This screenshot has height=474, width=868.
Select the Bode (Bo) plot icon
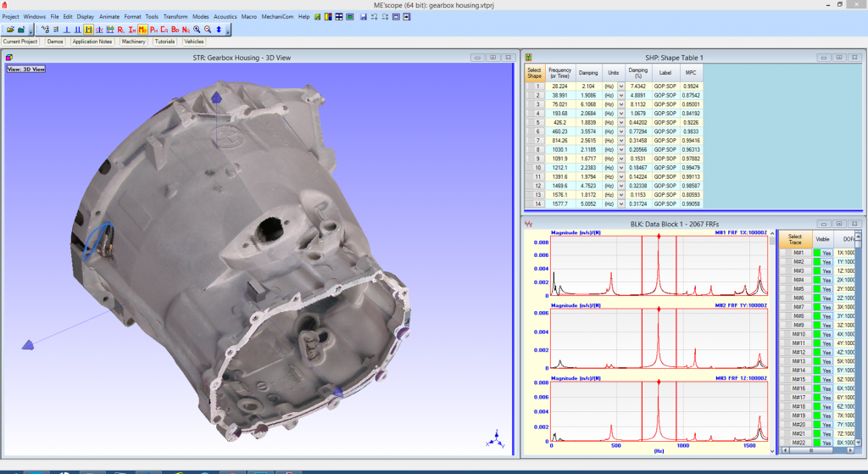point(175,29)
